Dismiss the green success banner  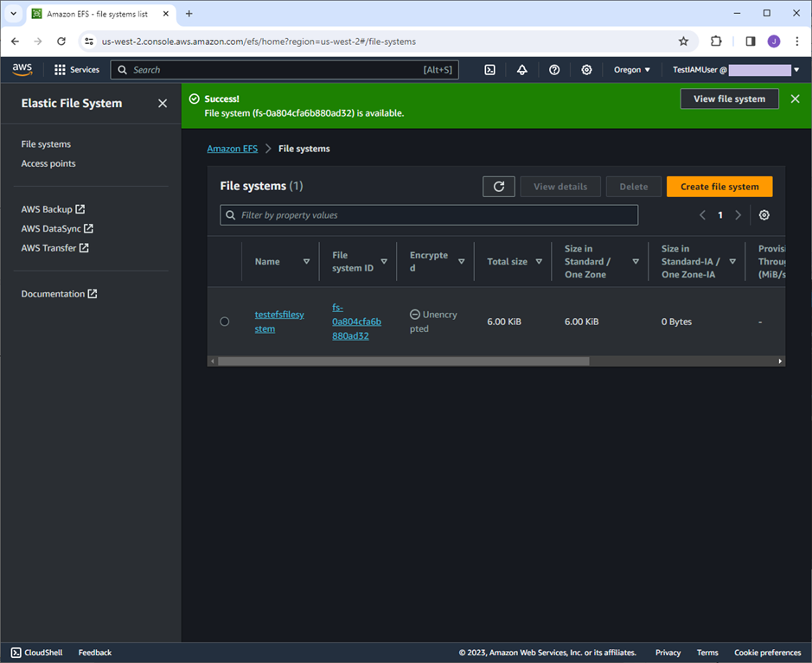point(796,99)
